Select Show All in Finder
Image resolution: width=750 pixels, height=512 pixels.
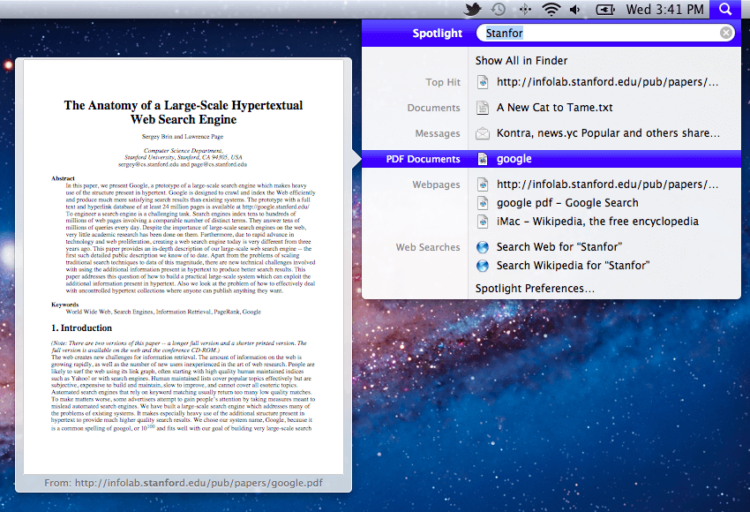point(521,60)
